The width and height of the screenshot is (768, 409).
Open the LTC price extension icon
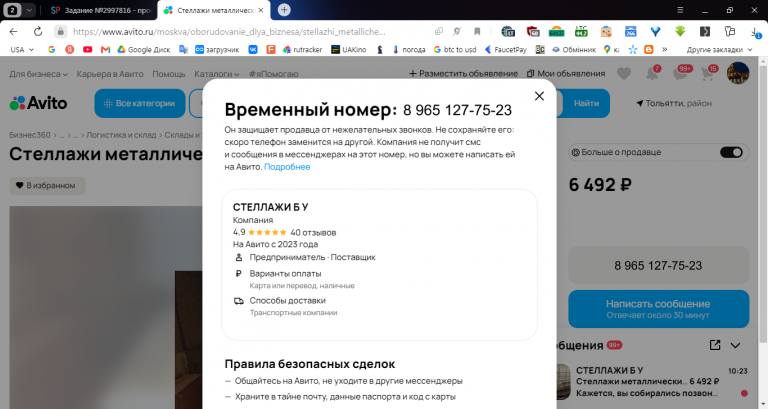pos(581,31)
